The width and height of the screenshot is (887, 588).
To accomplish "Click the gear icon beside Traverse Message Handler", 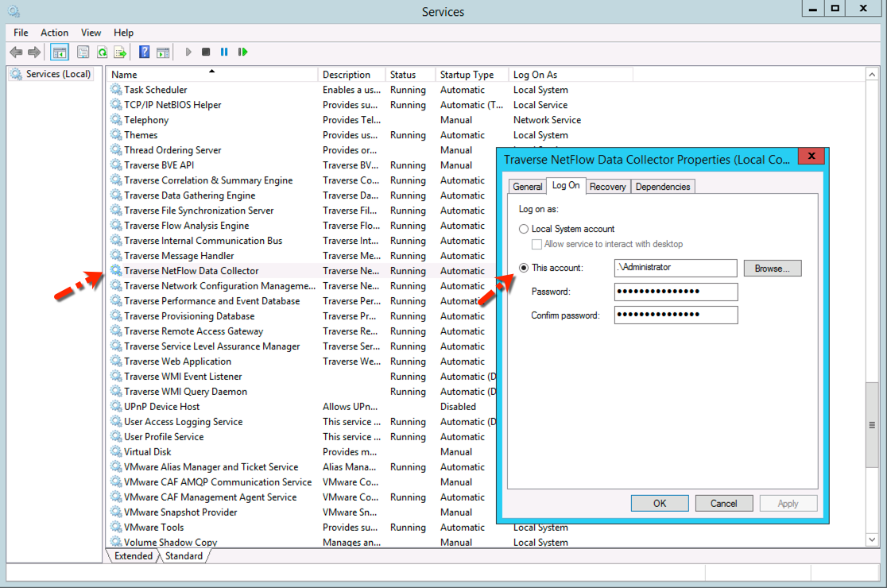I will (x=116, y=256).
